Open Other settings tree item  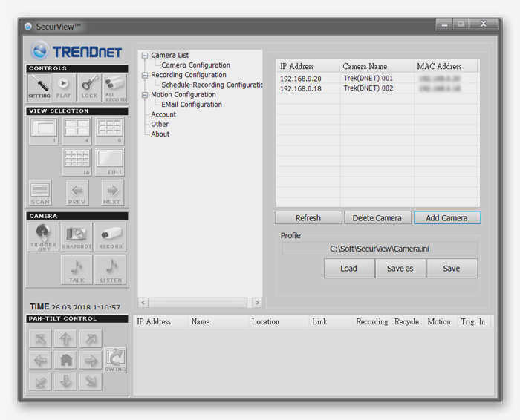(x=160, y=124)
